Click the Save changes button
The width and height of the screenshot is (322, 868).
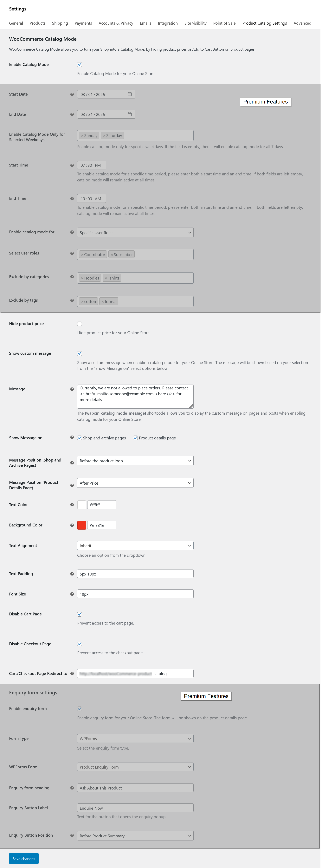[24, 859]
